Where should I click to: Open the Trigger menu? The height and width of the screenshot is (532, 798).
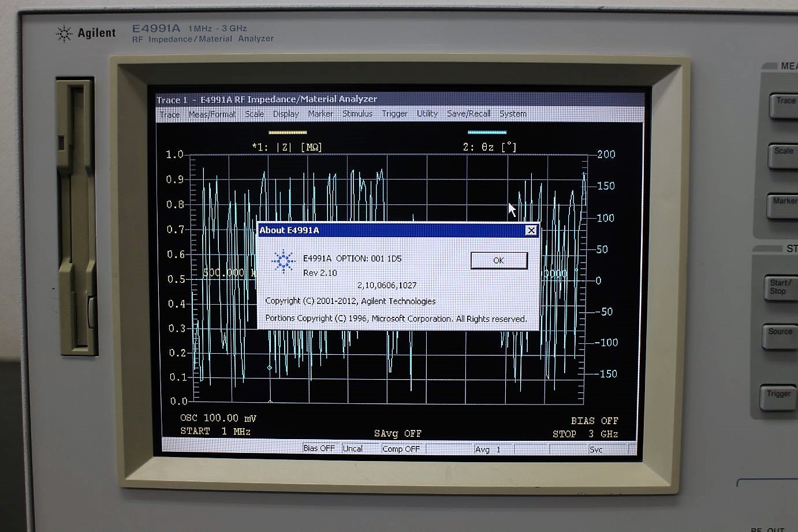[x=394, y=114]
